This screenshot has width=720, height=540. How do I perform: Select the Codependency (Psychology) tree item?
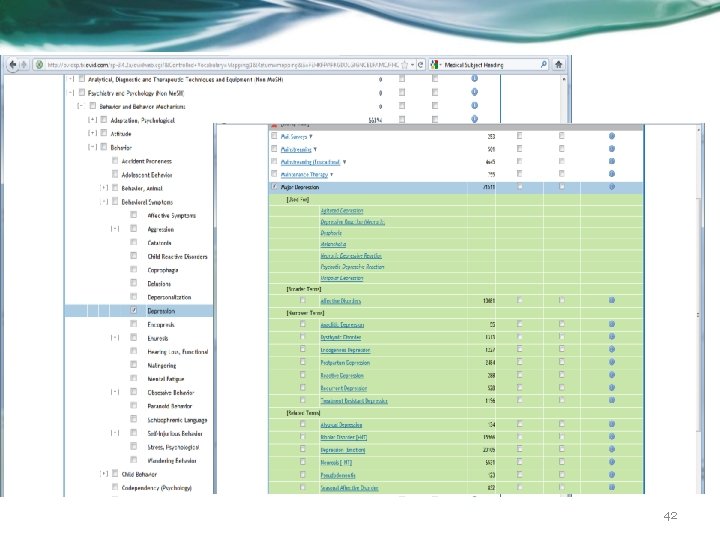tap(156, 488)
